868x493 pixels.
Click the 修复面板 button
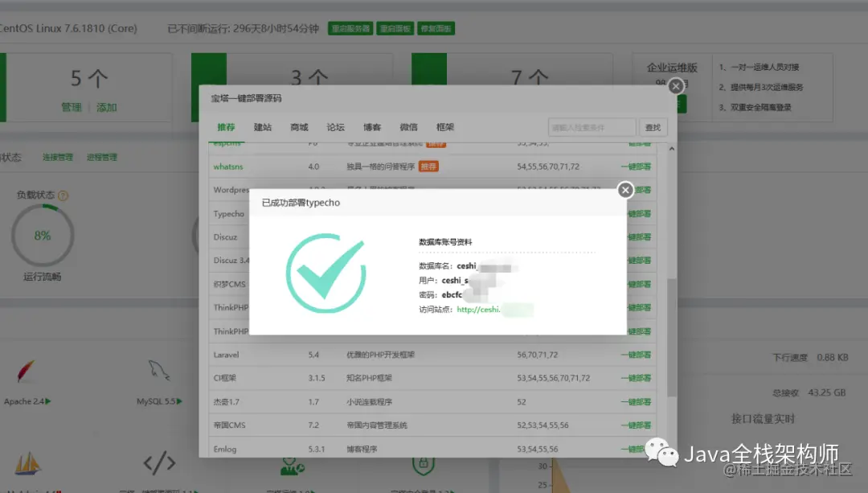[436, 28]
